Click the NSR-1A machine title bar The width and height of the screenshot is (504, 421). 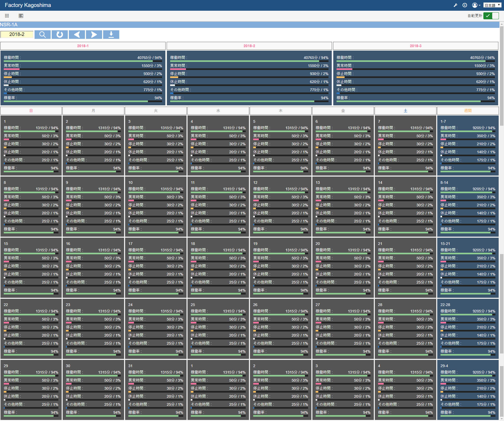pos(249,25)
